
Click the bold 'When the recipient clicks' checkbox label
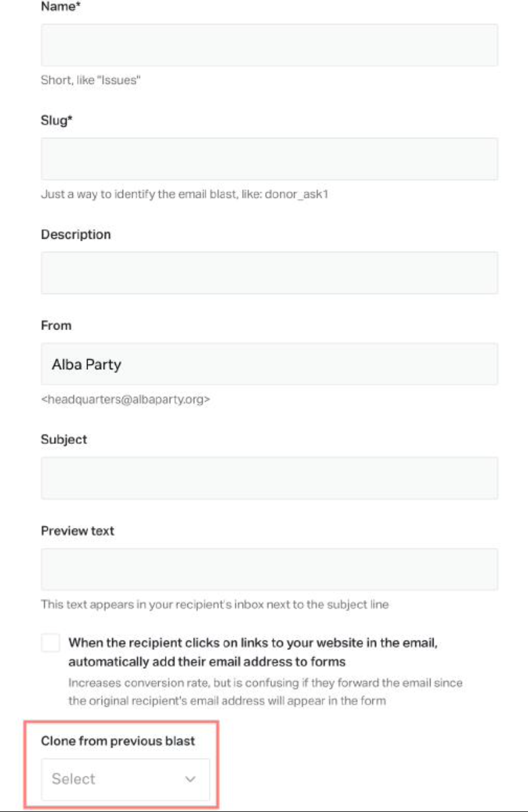click(x=254, y=652)
